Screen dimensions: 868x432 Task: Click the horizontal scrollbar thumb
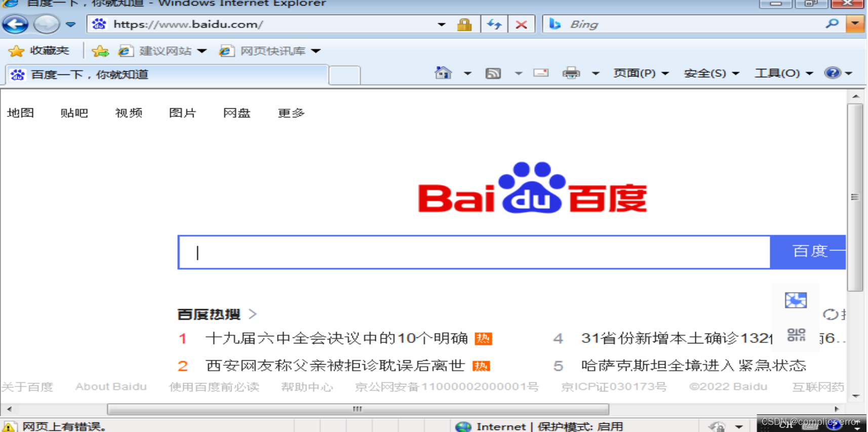point(358,409)
